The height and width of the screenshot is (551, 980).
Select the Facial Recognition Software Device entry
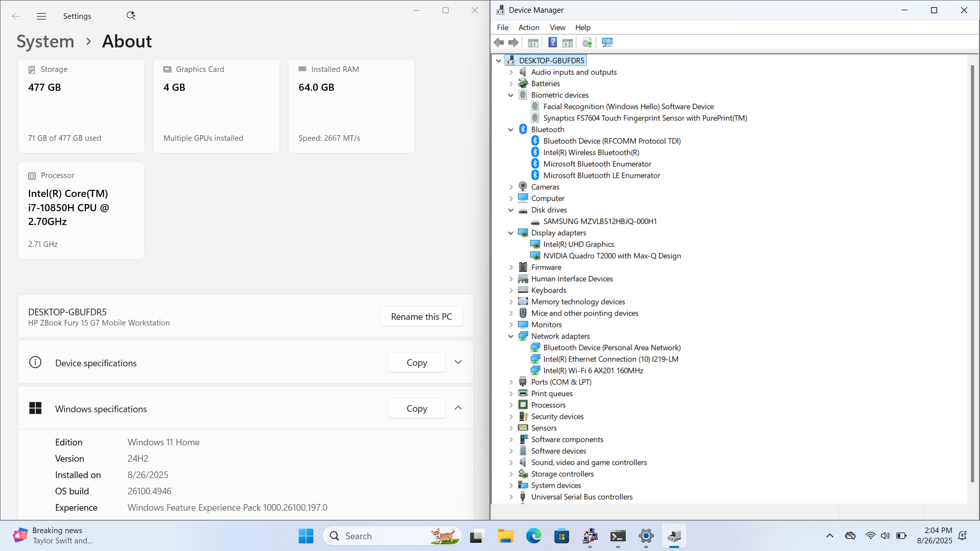[628, 107]
